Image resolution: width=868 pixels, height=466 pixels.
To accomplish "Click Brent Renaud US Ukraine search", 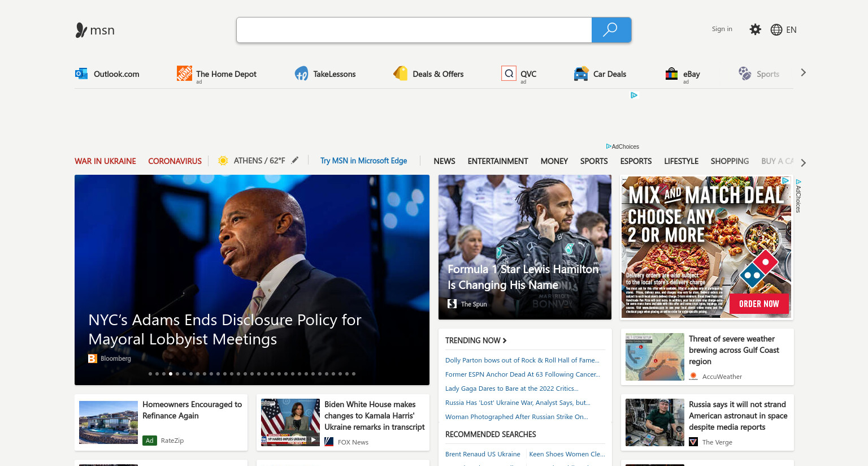I will point(483,454).
